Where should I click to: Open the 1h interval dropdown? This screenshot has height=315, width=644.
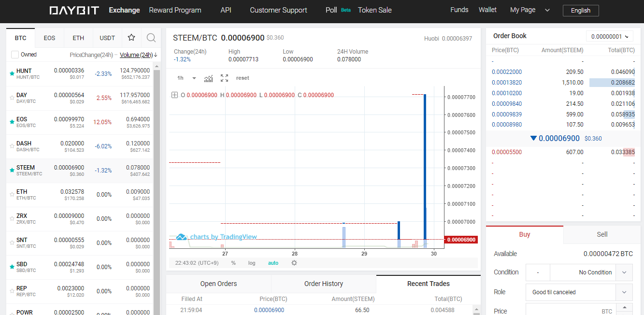(x=186, y=78)
